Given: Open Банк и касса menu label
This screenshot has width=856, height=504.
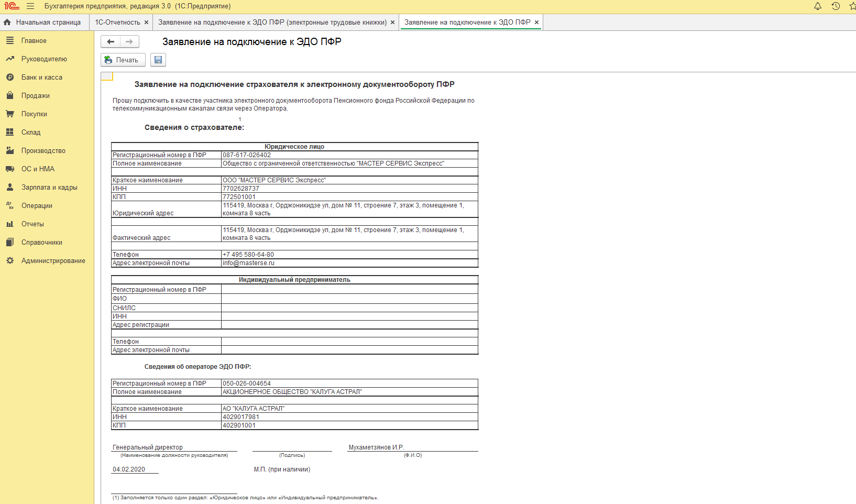Looking at the screenshot, I should coord(41,77).
